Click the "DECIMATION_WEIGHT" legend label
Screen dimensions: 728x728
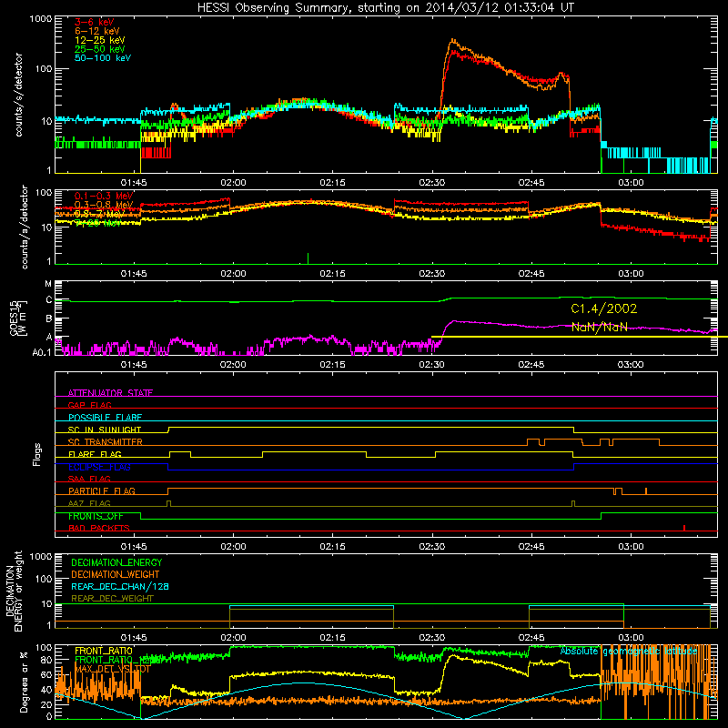[x=116, y=574]
